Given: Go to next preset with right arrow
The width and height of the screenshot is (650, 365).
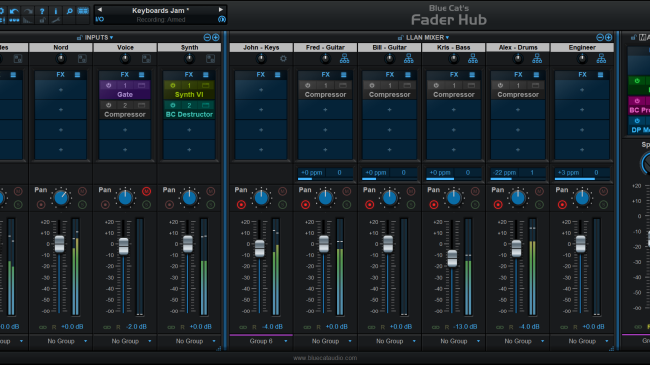Looking at the screenshot, I should [x=221, y=10].
